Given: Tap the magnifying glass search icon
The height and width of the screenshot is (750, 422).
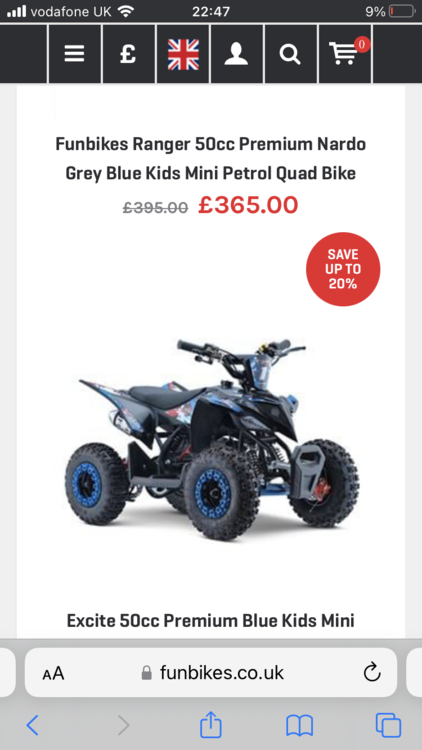Looking at the screenshot, I should click(291, 54).
